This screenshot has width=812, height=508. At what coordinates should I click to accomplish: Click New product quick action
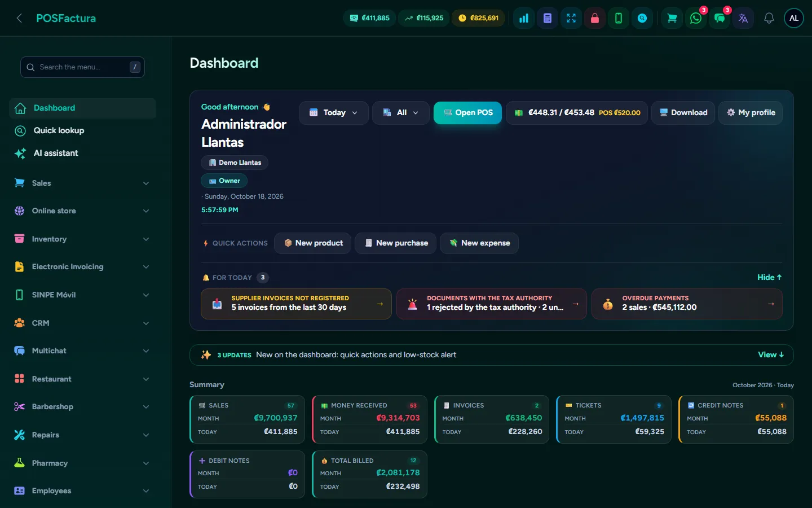click(x=313, y=243)
